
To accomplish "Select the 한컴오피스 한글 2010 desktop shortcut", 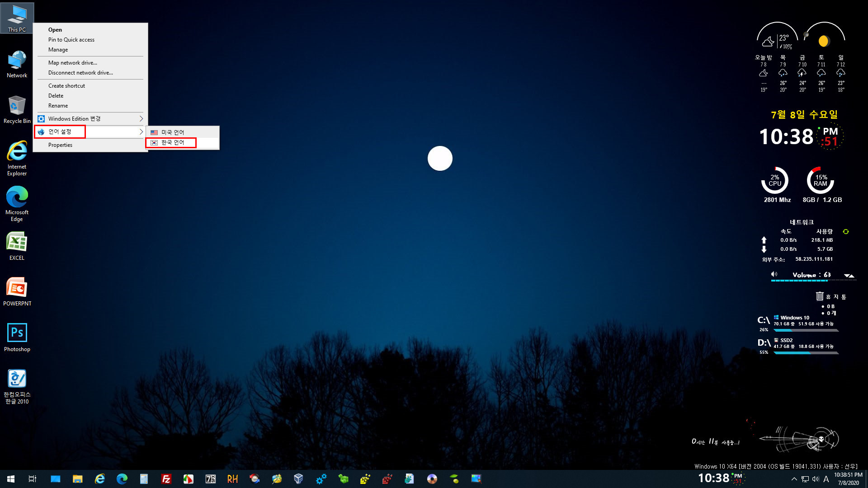I will pyautogui.click(x=17, y=386).
